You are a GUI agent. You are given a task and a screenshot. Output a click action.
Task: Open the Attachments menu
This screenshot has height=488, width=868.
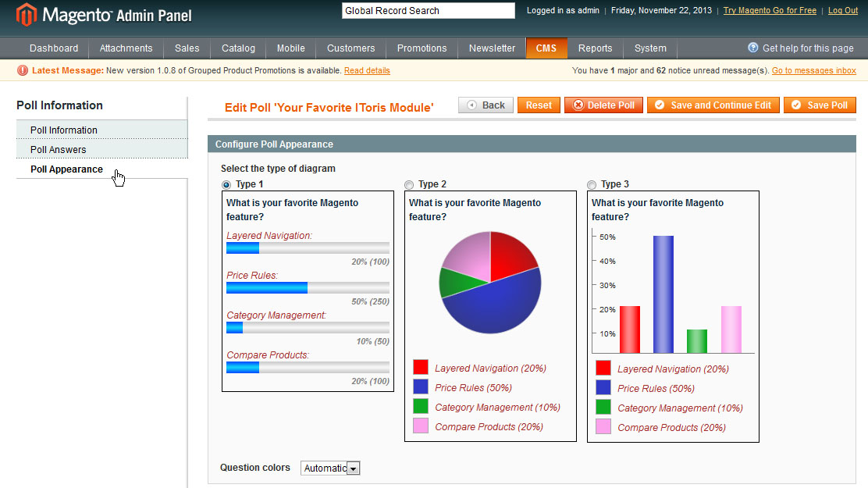click(126, 48)
